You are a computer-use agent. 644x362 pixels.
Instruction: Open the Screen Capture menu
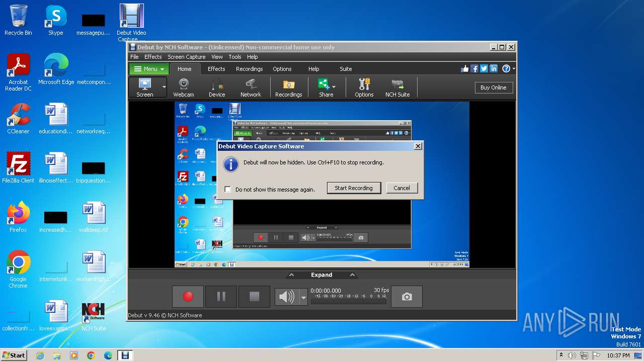coord(186,57)
